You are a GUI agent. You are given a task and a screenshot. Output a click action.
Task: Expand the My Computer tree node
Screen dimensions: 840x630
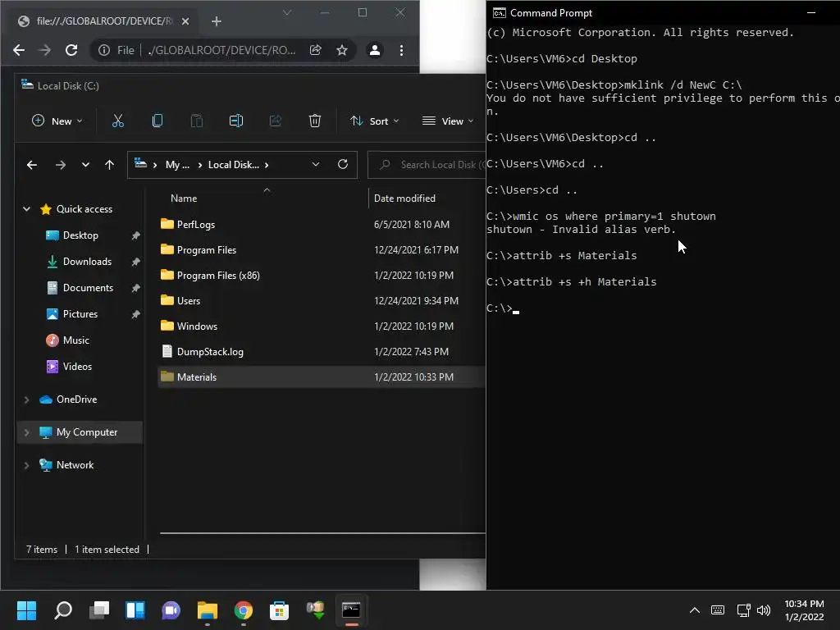pos(26,432)
